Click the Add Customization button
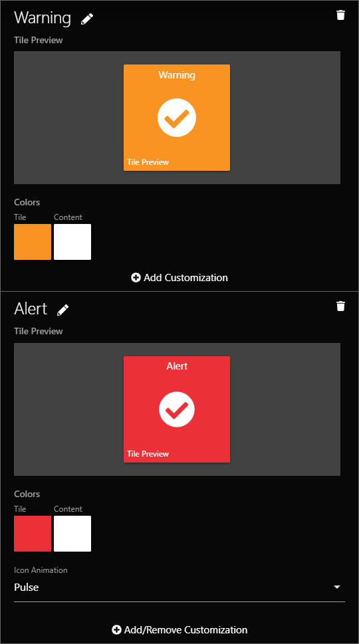Screen dimensions: 359x644 [x=179, y=278]
